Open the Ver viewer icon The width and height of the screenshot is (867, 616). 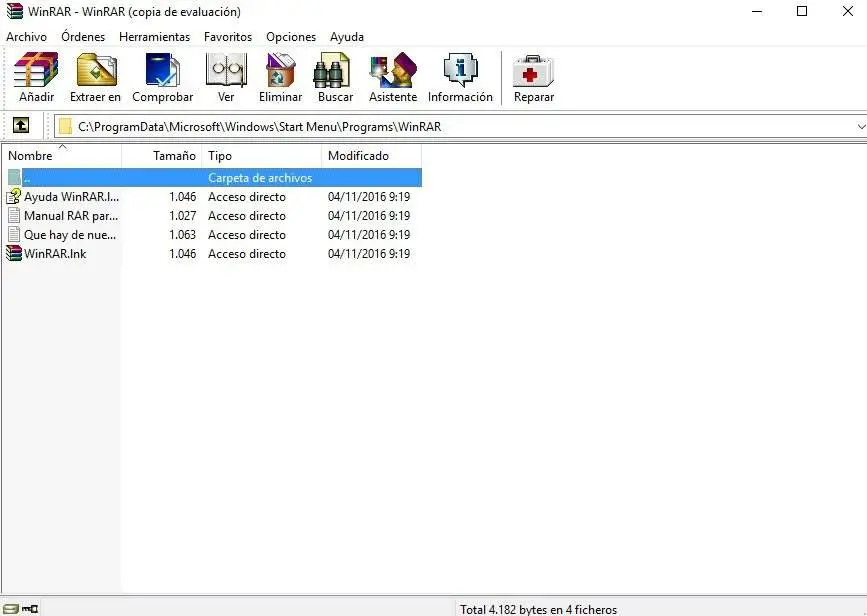point(226,70)
